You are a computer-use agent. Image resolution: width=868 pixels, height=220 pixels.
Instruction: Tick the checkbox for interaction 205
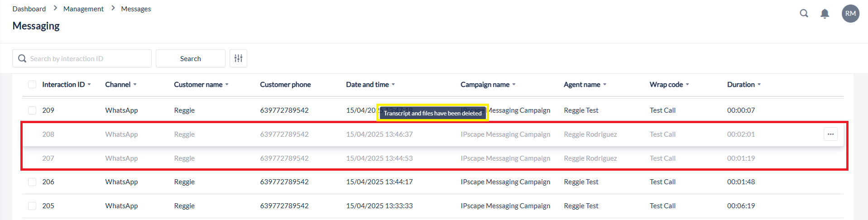pyautogui.click(x=32, y=206)
